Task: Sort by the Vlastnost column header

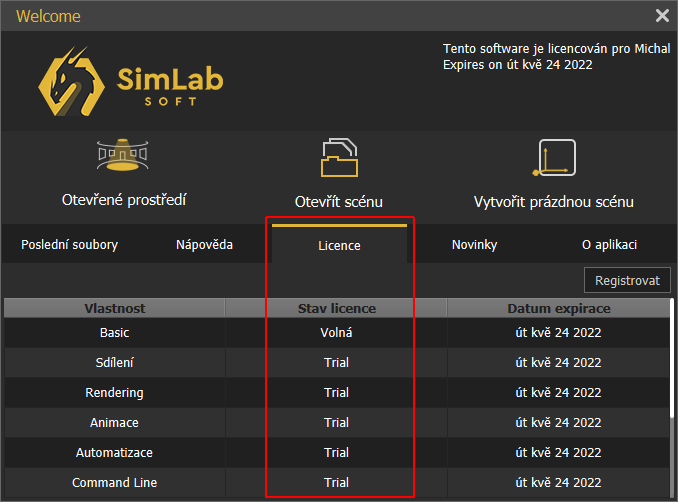Action: [x=114, y=308]
